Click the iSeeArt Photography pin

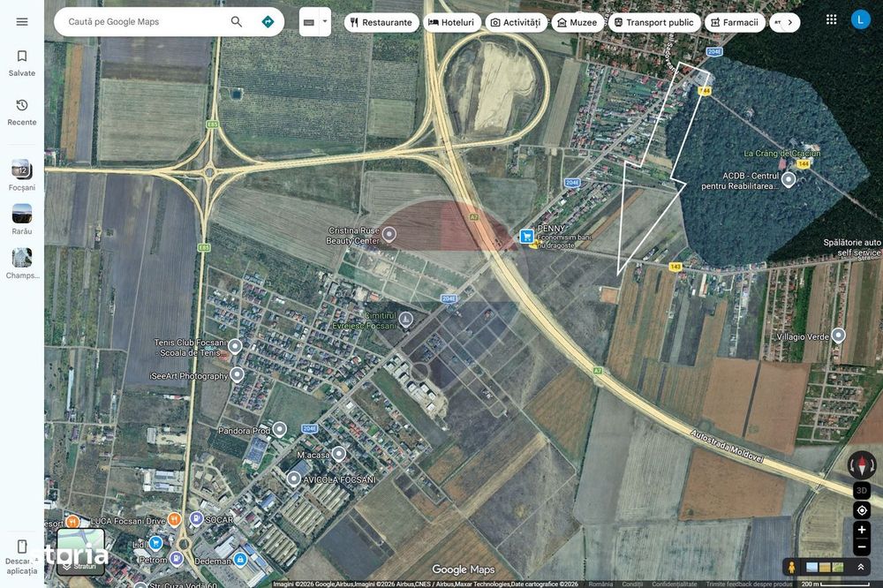(x=237, y=374)
